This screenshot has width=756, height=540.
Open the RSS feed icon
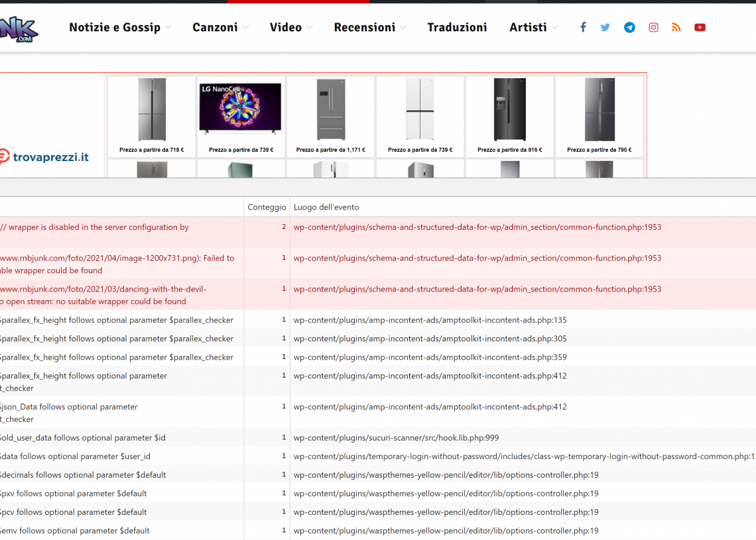[x=676, y=27]
